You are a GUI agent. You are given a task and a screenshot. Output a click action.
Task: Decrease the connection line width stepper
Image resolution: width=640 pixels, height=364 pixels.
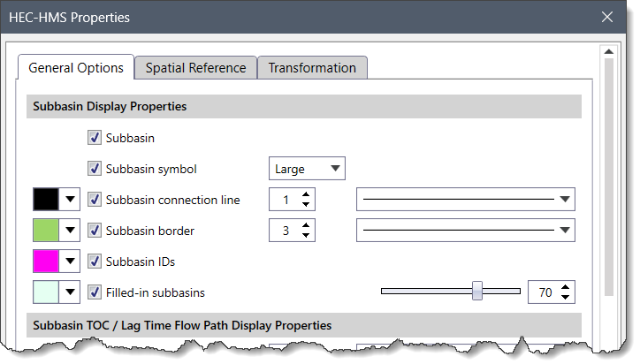(306, 205)
